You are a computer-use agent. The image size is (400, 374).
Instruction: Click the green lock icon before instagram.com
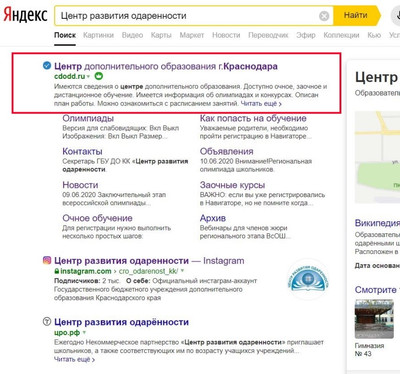pos(57,271)
